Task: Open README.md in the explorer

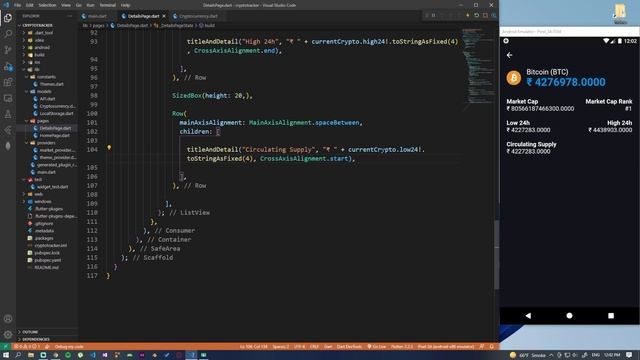Action: (x=47, y=267)
